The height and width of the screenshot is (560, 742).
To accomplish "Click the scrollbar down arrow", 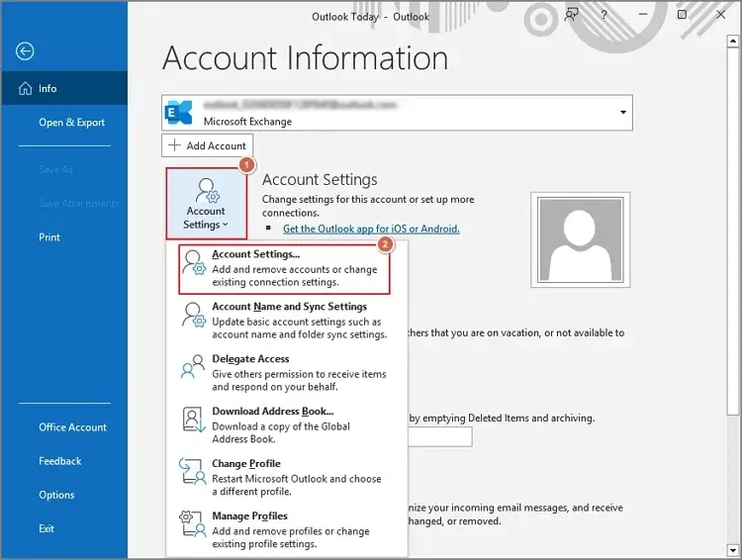I will click(732, 550).
